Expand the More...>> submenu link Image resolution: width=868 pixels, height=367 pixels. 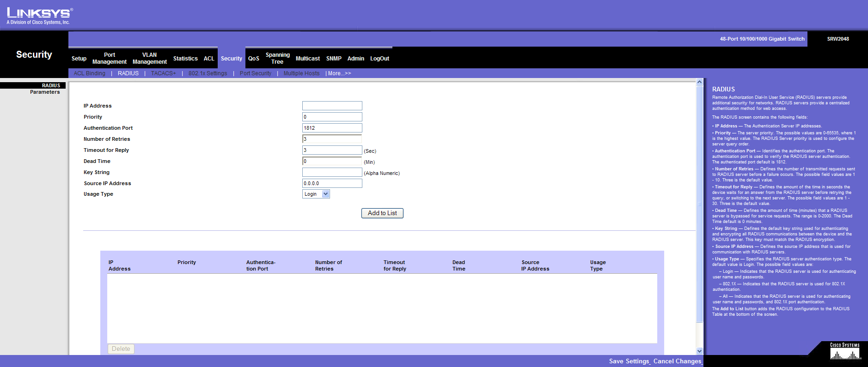339,73
